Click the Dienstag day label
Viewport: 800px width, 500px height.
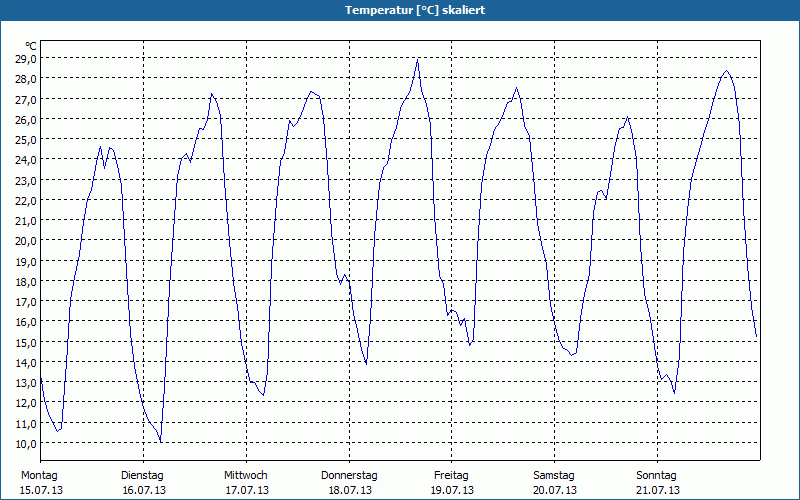pyautogui.click(x=142, y=476)
